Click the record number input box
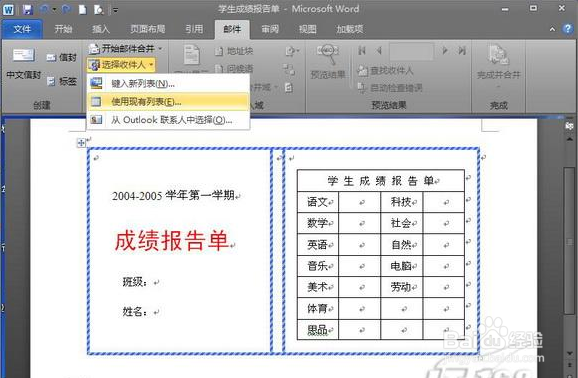The image size is (578, 378). click(411, 51)
